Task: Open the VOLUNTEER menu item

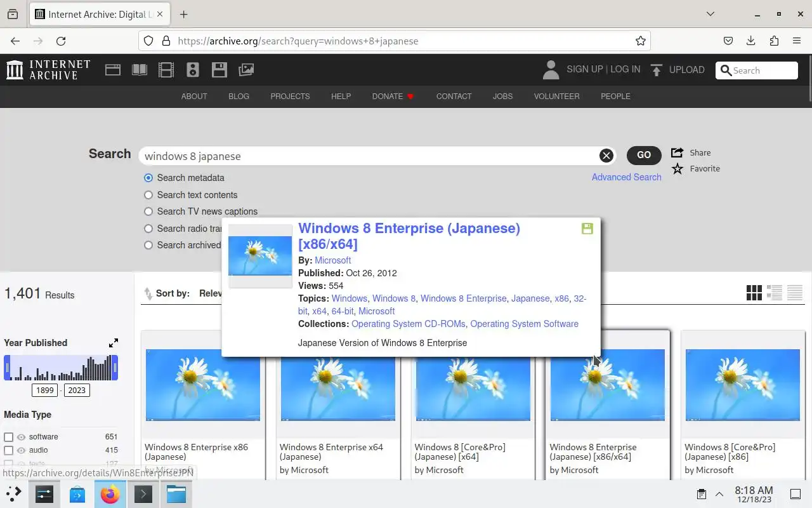Action: (x=556, y=97)
